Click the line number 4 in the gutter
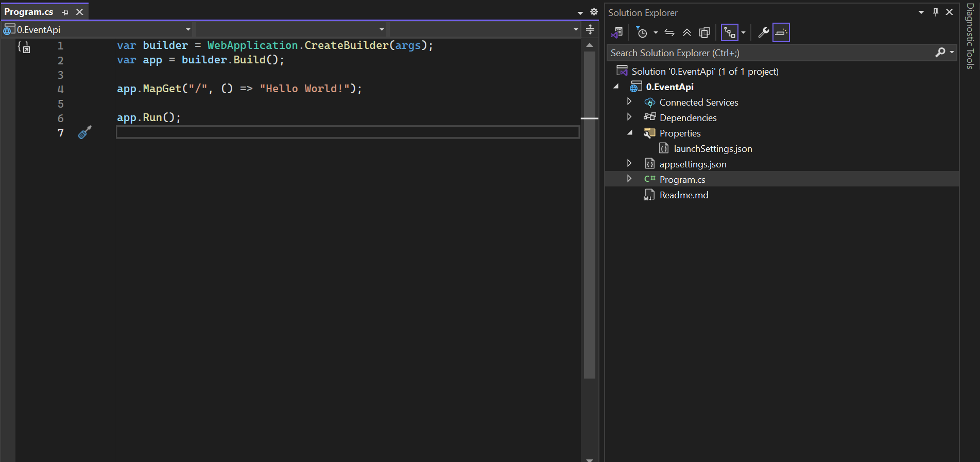This screenshot has height=462, width=980. 60,89
